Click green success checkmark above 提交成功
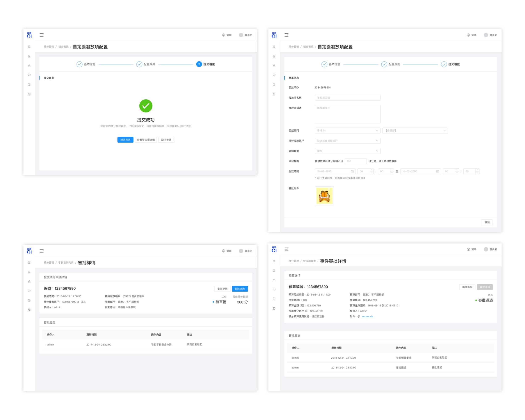525x420 pixels. tap(146, 106)
